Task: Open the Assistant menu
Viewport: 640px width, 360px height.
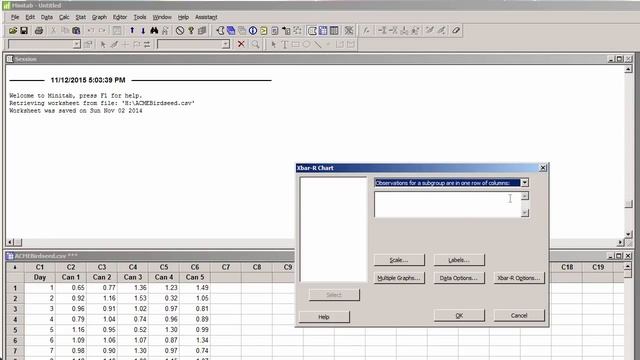Action: [206, 17]
